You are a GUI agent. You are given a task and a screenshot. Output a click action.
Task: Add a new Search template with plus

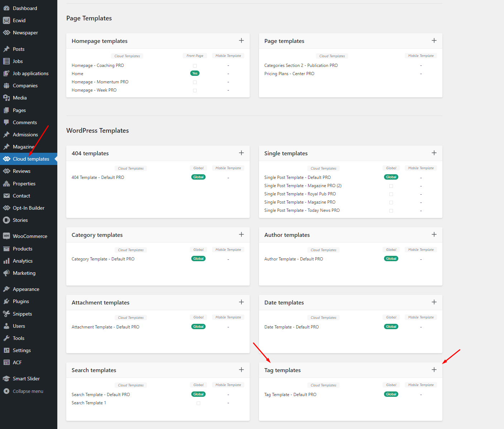241,370
